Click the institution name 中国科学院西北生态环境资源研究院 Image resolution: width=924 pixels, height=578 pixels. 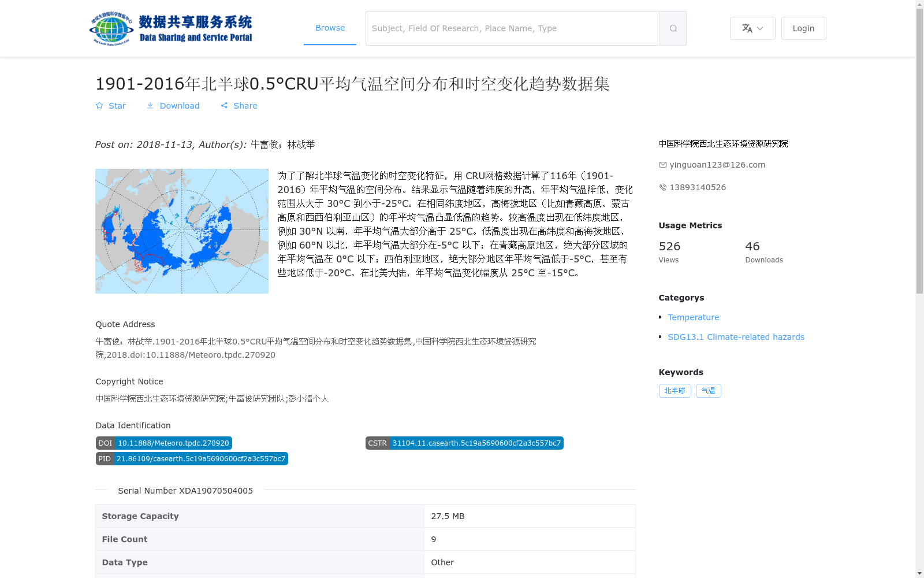pos(723,144)
